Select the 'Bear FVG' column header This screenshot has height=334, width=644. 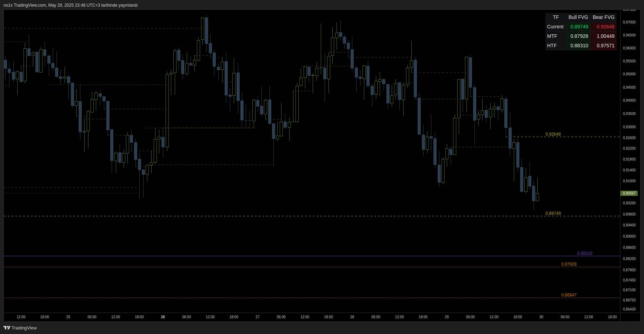point(603,17)
